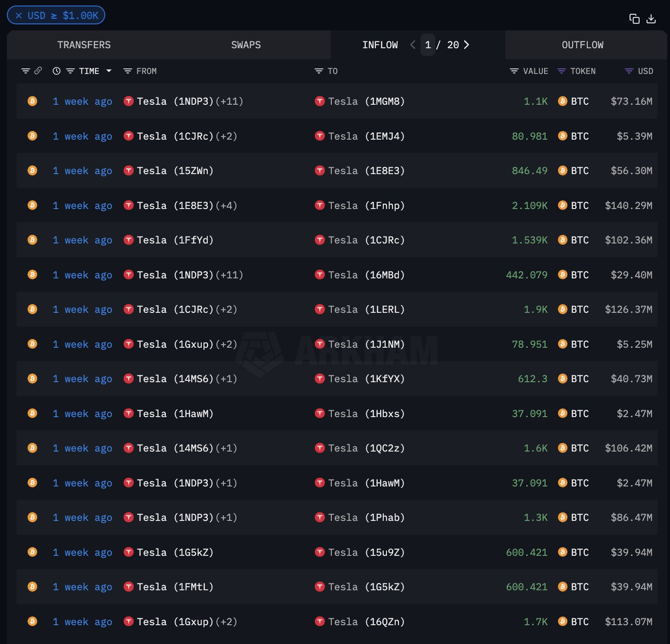Click the clock icon beside TIME column

(x=56, y=71)
